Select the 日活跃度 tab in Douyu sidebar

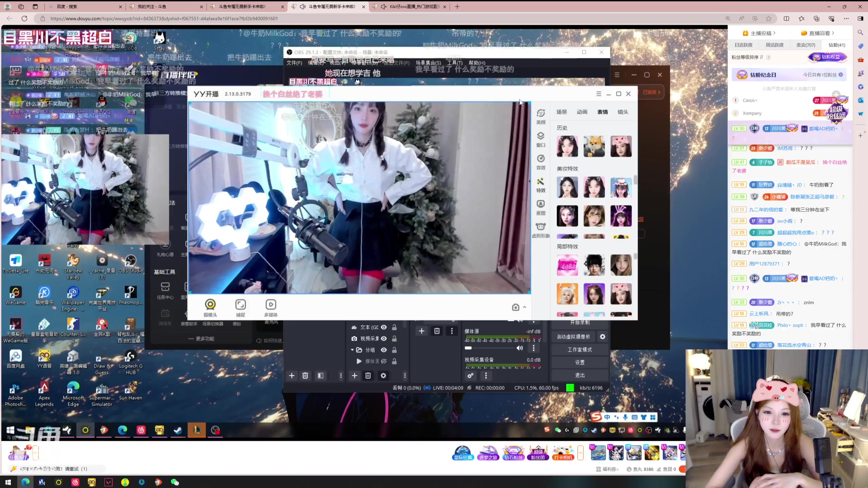743,45
